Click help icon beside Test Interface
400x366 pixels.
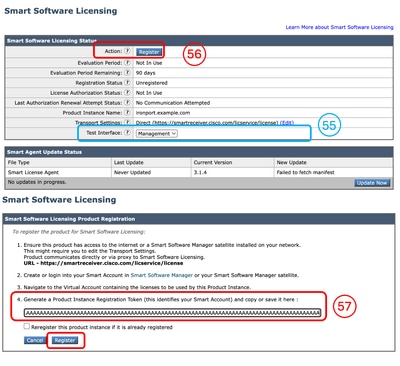pos(127,132)
